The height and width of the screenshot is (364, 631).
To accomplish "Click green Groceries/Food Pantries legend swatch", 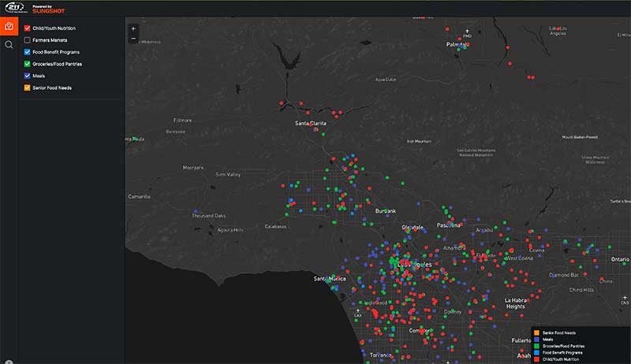I will [x=536, y=346].
